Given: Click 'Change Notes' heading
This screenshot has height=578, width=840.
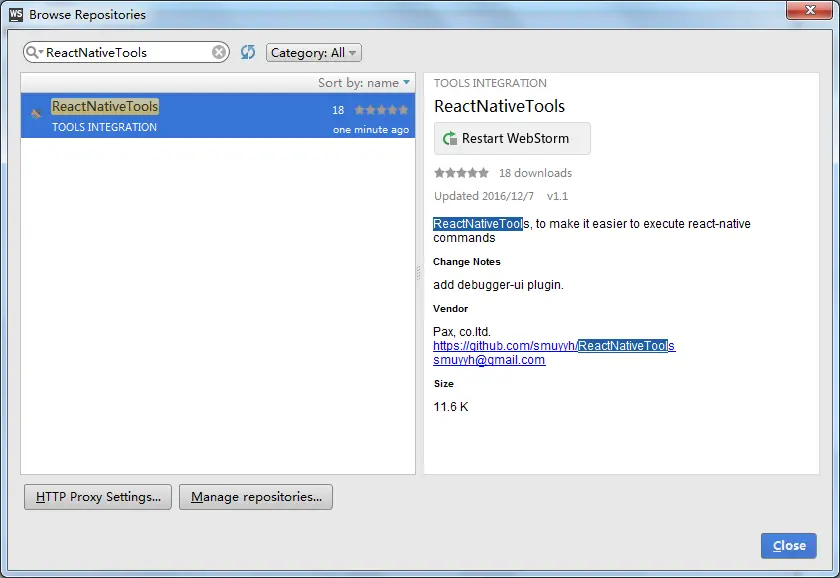Looking at the screenshot, I should pos(467,261).
